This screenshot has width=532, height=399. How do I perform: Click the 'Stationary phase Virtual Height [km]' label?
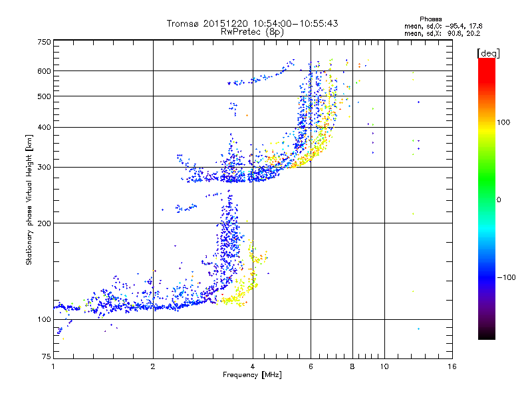tap(29, 199)
